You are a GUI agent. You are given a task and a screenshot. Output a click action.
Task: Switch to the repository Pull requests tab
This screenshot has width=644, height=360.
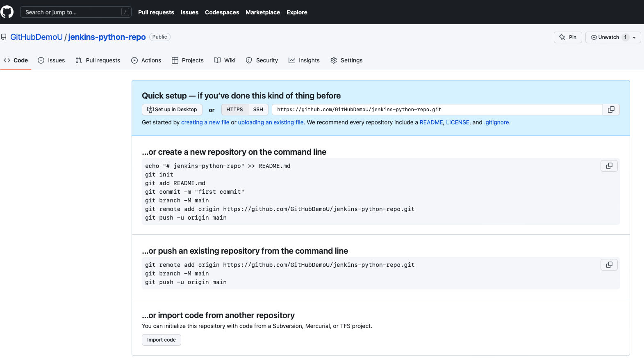click(x=98, y=60)
